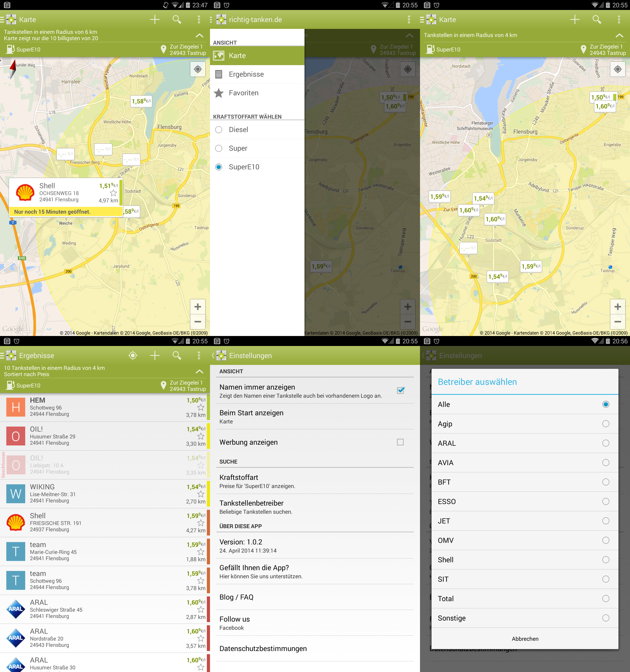Zoom in on the top-right map
The height and width of the screenshot is (672, 630).
617,307
